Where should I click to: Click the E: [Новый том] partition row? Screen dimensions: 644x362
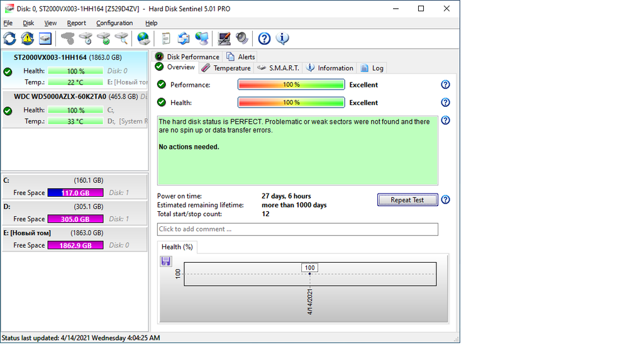[75, 239]
